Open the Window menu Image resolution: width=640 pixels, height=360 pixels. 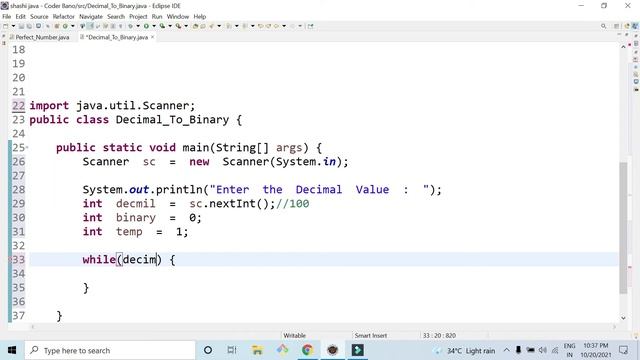178,16
